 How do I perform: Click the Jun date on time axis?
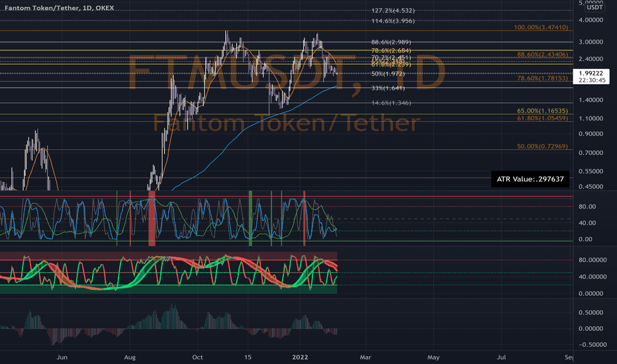coord(62,357)
